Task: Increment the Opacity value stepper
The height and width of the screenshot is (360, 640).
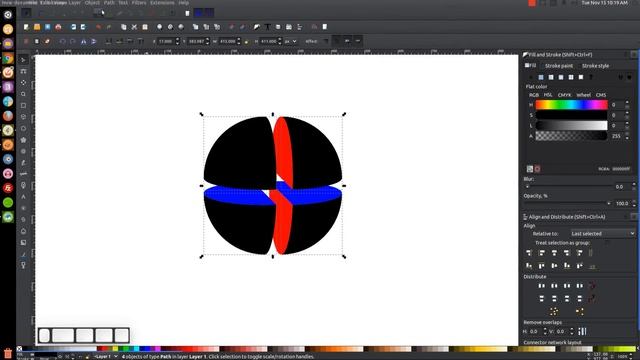Action: click(634, 201)
